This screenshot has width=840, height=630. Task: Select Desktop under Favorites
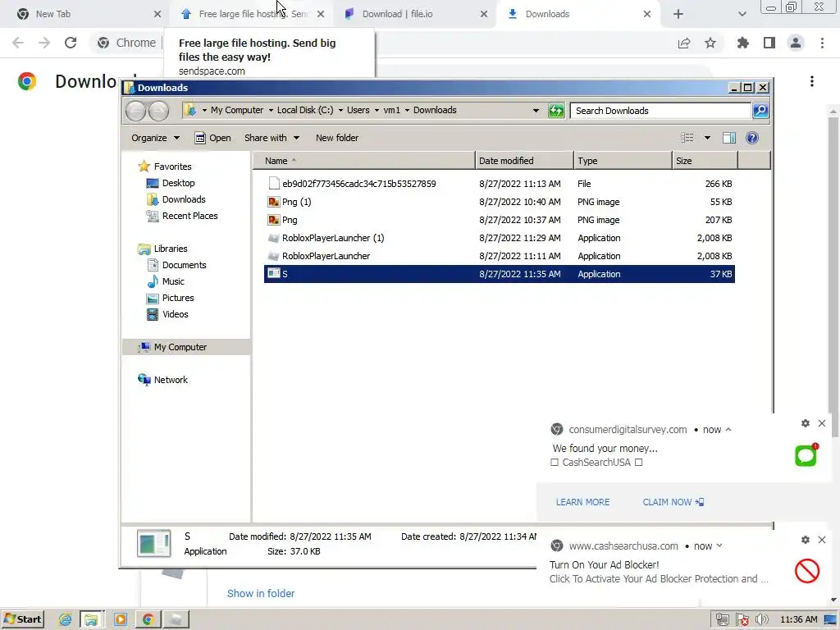(x=178, y=183)
